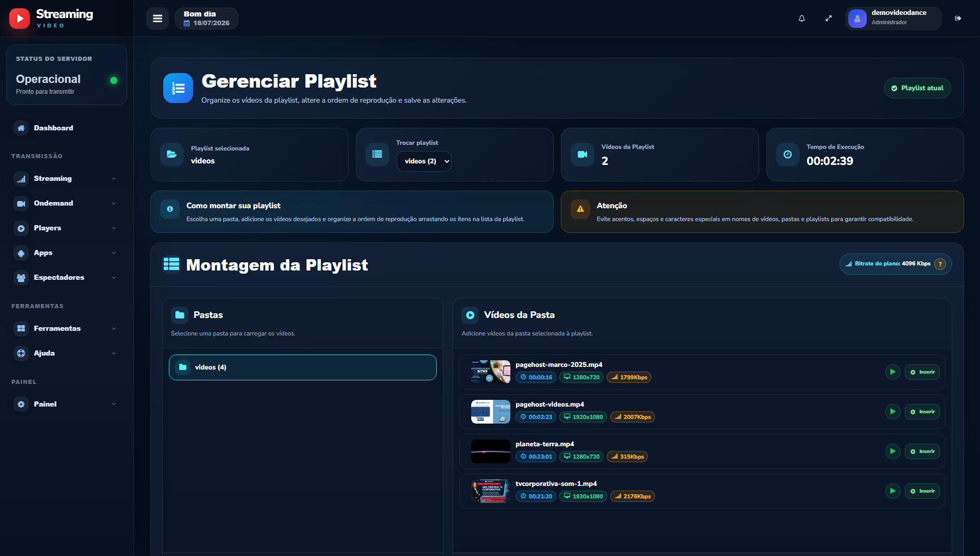Image resolution: width=980 pixels, height=556 pixels.
Task: Click the Painel gear icon
Action: point(21,404)
